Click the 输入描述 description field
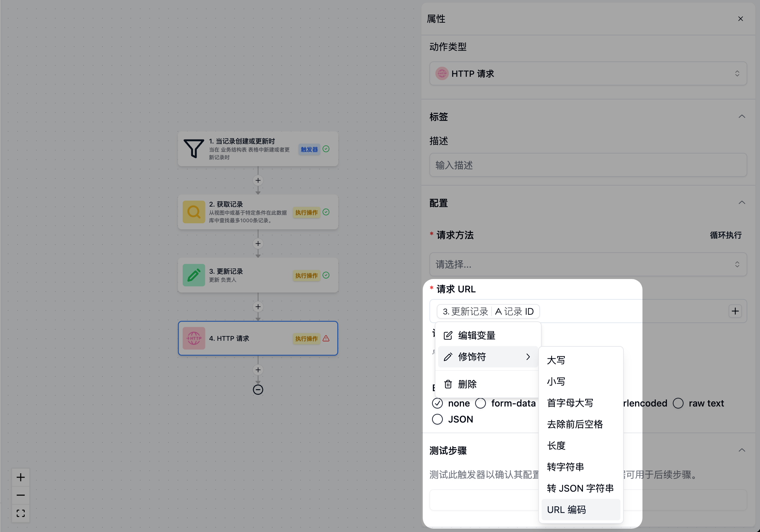The image size is (760, 532). tap(588, 165)
